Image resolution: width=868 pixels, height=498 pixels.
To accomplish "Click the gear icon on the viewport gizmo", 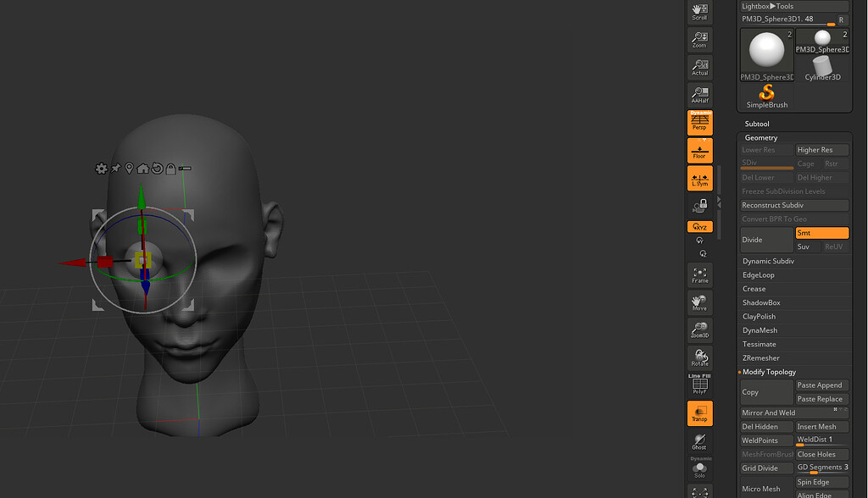I will (102, 169).
